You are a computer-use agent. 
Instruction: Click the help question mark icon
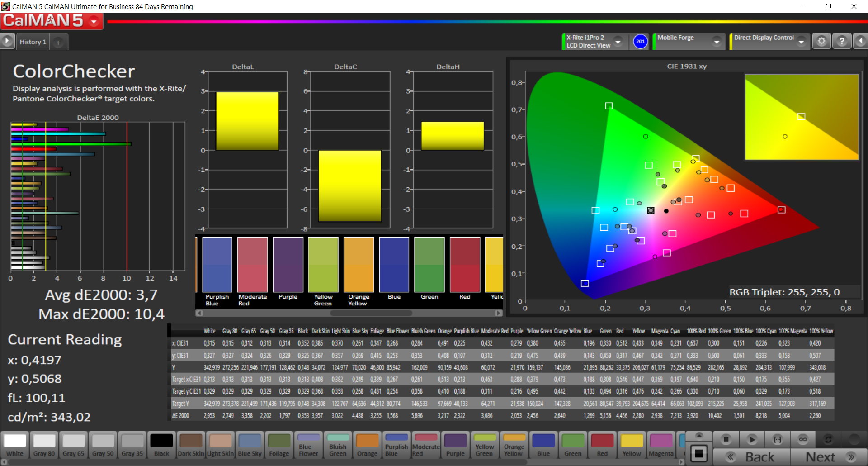pyautogui.click(x=842, y=41)
